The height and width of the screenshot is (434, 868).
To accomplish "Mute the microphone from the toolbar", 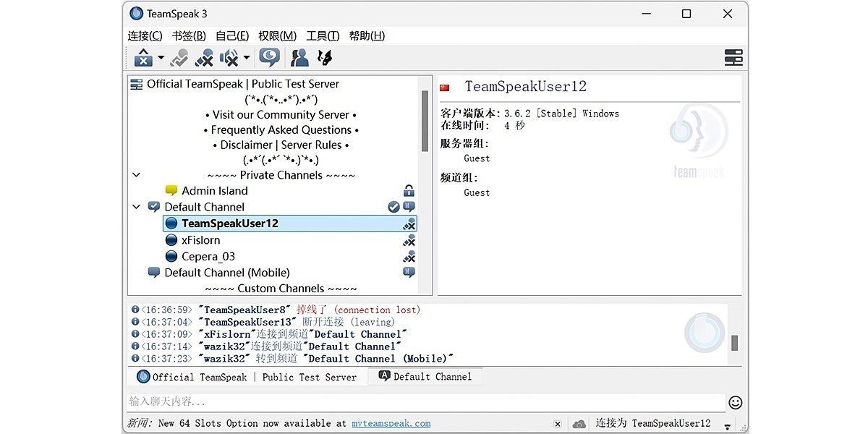I will (204, 58).
